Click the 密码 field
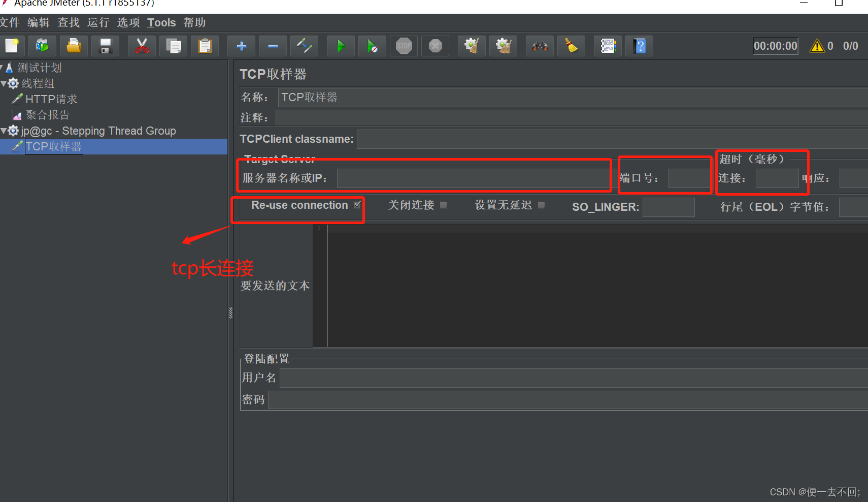Image resolution: width=868 pixels, height=502 pixels. tap(568, 400)
